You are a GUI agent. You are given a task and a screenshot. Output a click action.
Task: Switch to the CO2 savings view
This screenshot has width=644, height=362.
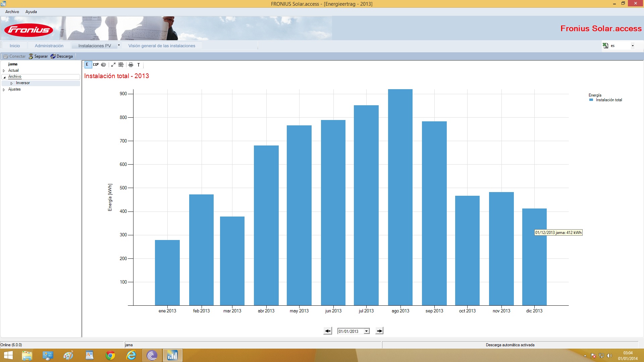pos(96,65)
